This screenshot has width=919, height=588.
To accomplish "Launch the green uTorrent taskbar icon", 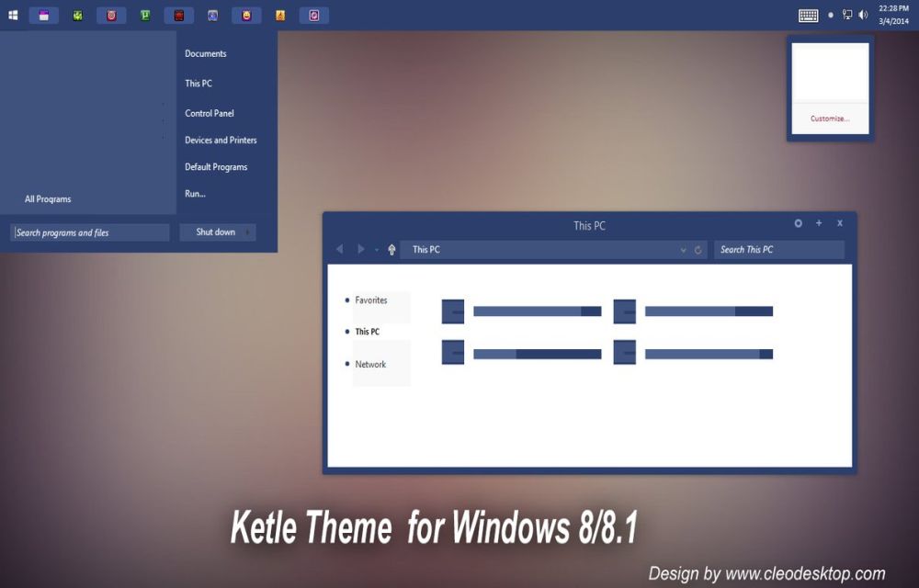I will click(145, 16).
